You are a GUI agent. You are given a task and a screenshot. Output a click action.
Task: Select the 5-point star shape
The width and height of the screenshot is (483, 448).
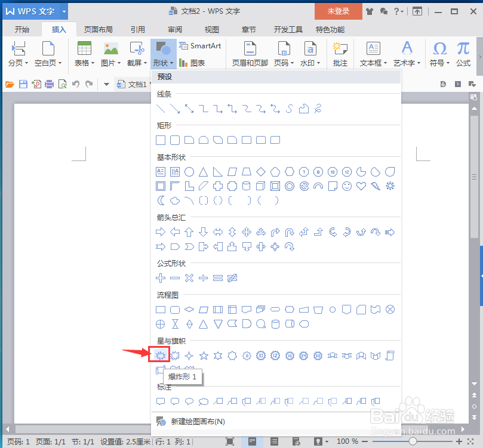pos(204,356)
